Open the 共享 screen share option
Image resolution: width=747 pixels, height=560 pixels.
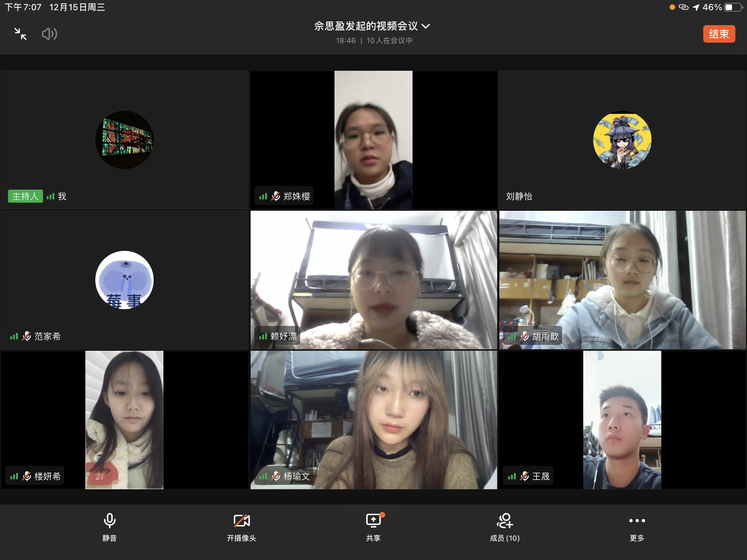pyautogui.click(x=373, y=526)
